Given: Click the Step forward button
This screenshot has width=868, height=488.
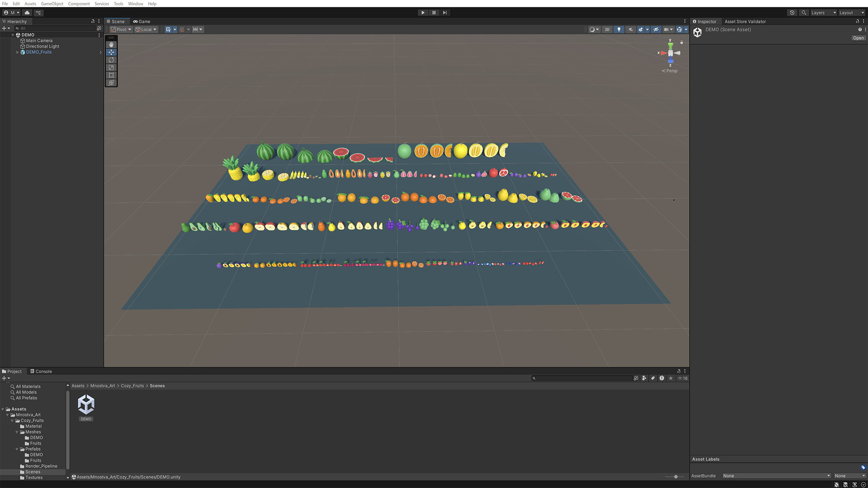Looking at the screenshot, I should pyautogui.click(x=445, y=13).
